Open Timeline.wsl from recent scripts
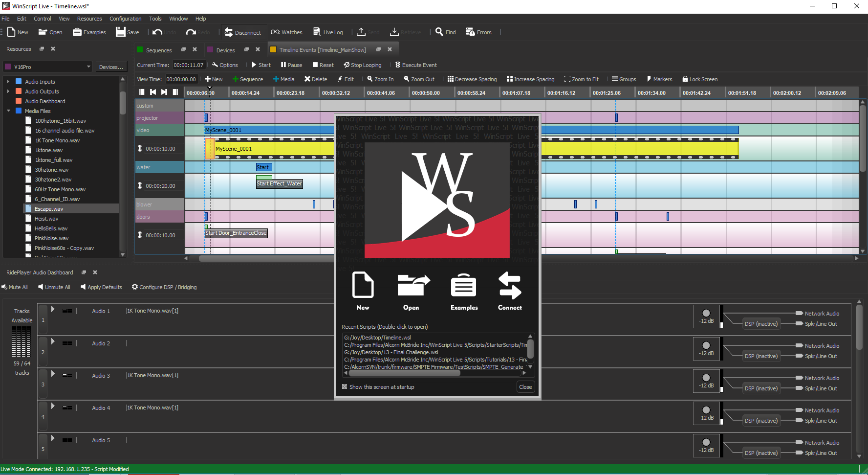868x475 pixels. [377, 337]
